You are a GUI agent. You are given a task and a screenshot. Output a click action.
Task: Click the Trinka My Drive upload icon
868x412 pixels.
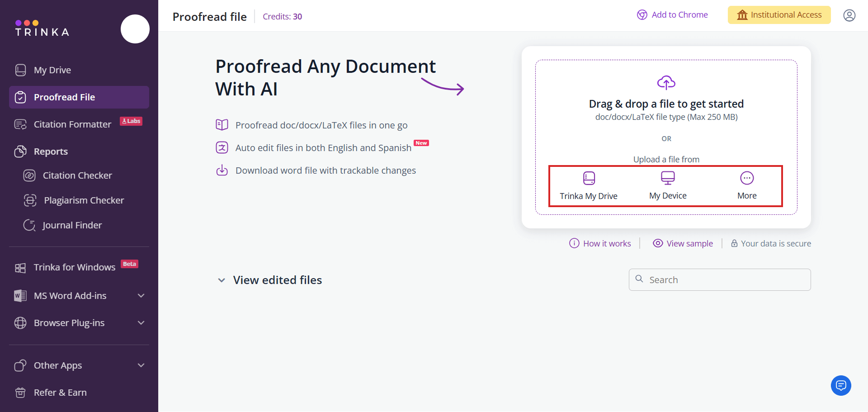click(589, 178)
